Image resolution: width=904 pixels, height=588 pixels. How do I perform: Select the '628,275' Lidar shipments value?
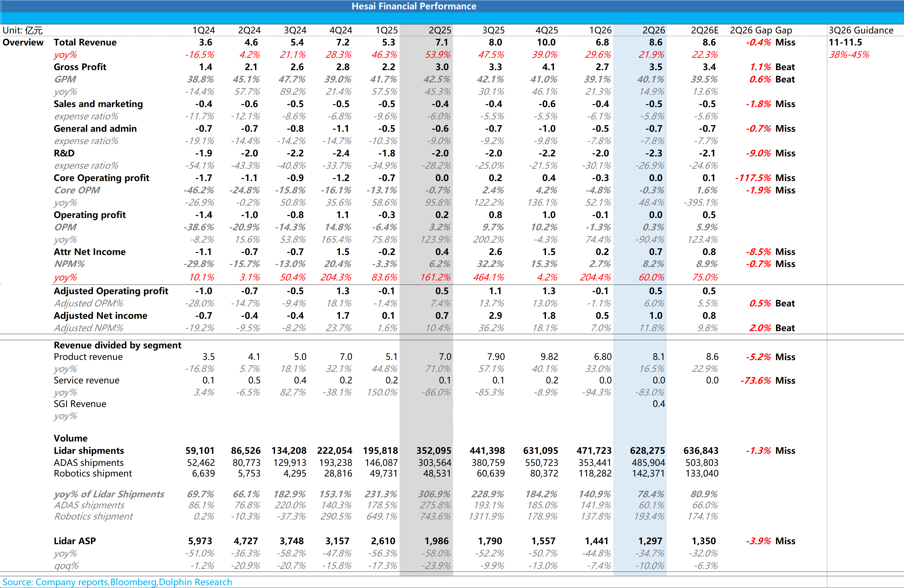point(647,451)
